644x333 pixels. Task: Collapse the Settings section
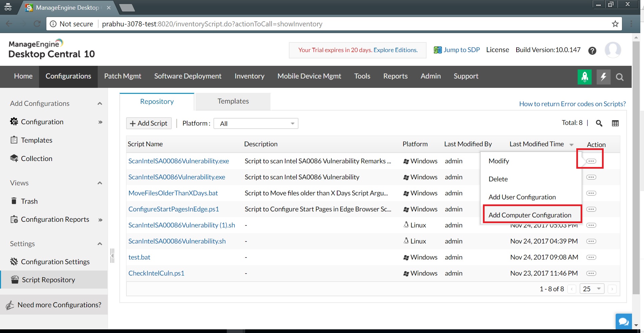100,244
